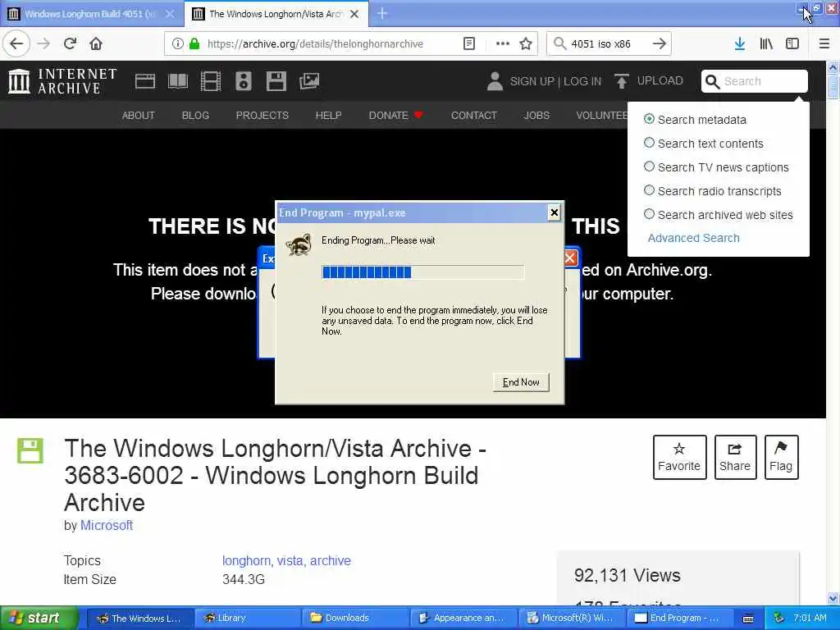Open the HELP menu item

point(328,115)
